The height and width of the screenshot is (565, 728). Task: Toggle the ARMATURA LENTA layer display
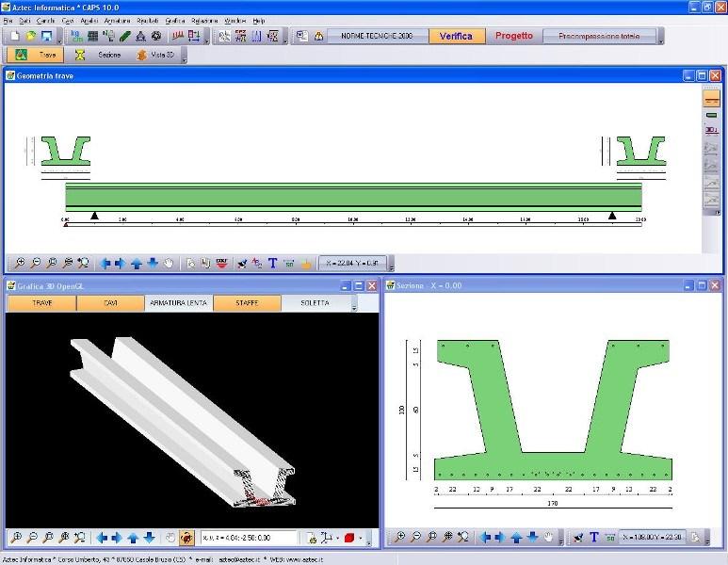[x=178, y=303]
